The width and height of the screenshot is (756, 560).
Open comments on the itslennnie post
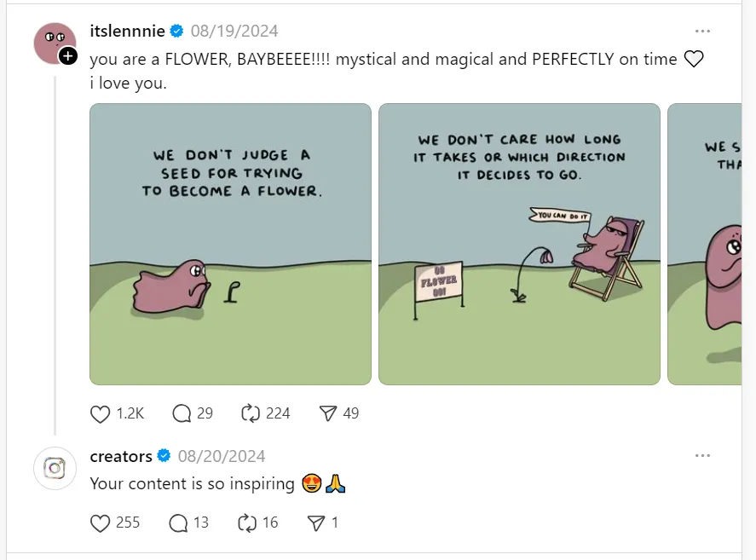179,413
